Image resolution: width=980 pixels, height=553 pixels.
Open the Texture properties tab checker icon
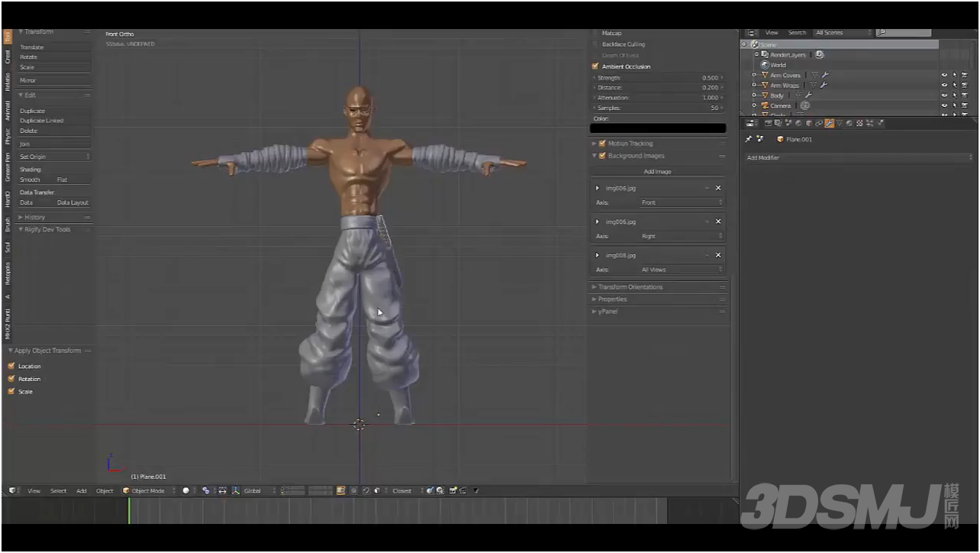pos(859,122)
